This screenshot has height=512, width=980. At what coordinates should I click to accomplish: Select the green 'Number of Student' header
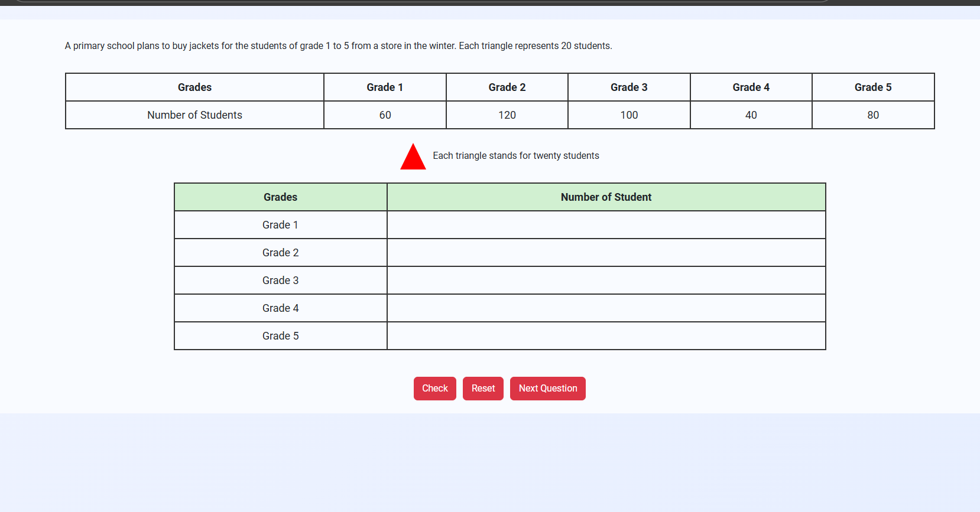pyautogui.click(x=606, y=197)
